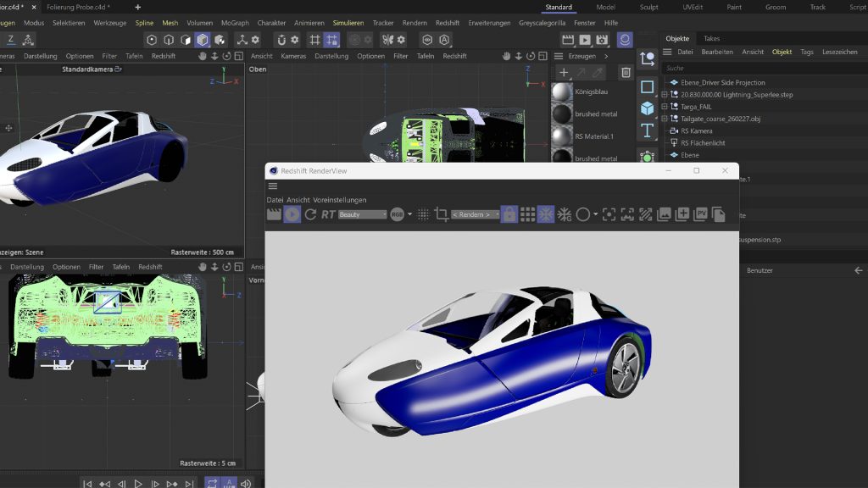Open the Bearbeiten menu in object manager
868x488 pixels.
point(717,52)
